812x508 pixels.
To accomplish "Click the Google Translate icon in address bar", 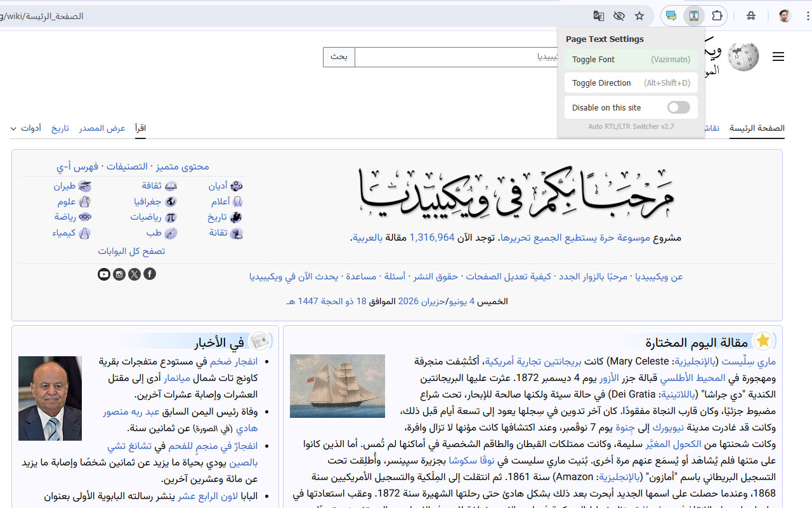I will coord(598,16).
